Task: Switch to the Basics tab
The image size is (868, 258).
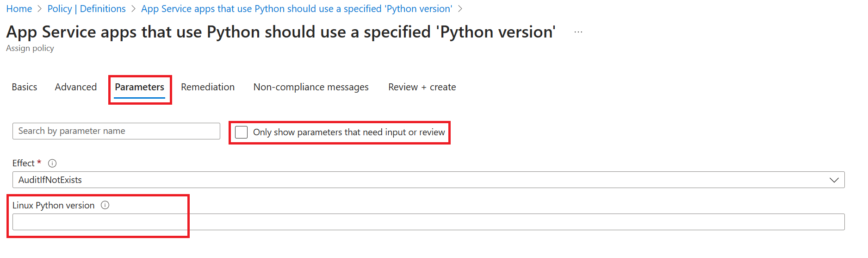Action: coord(25,87)
